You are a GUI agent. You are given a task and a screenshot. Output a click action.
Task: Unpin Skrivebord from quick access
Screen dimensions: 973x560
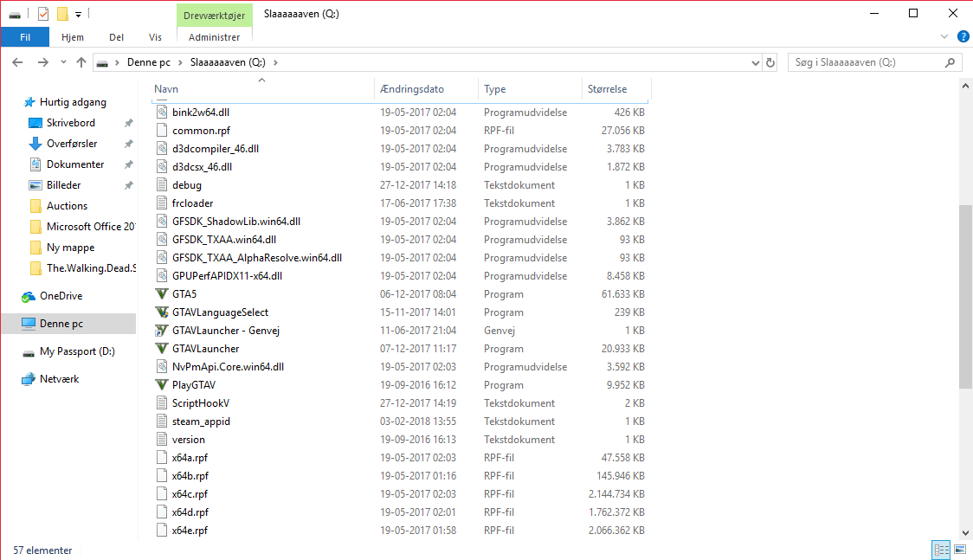pyautogui.click(x=128, y=123)
